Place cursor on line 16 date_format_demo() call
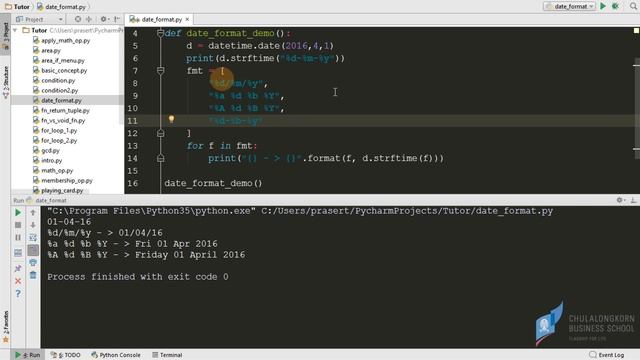This screenshot has height=360, width=640. pos(213,183)
